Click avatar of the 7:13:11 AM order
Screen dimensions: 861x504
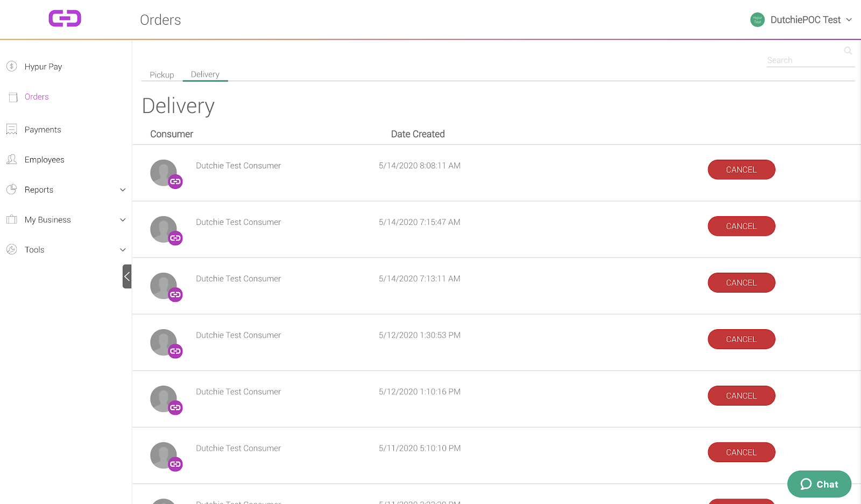164,286
